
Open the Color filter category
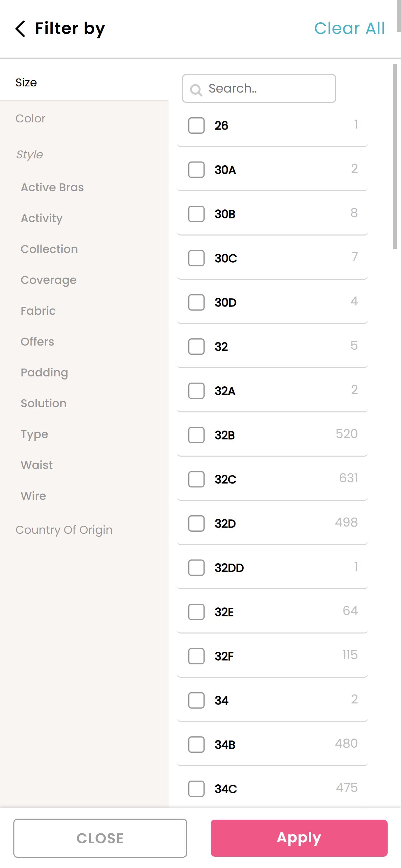coord(31,119)
